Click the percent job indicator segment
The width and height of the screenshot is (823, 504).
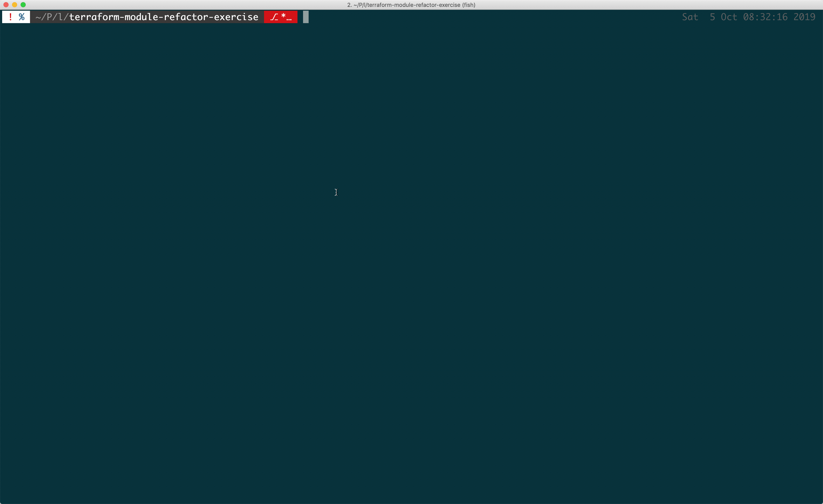click(x=21, y=17)
